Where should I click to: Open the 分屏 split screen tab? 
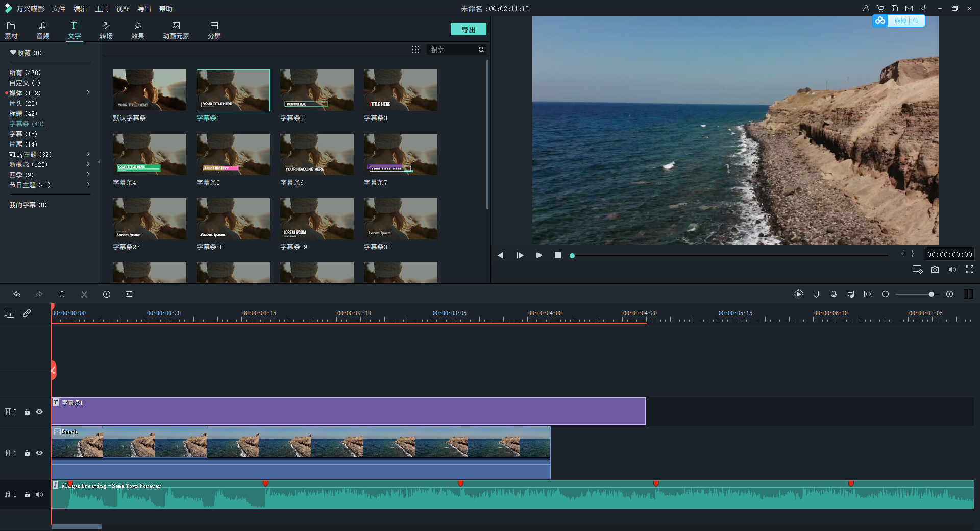coord(214,31)
